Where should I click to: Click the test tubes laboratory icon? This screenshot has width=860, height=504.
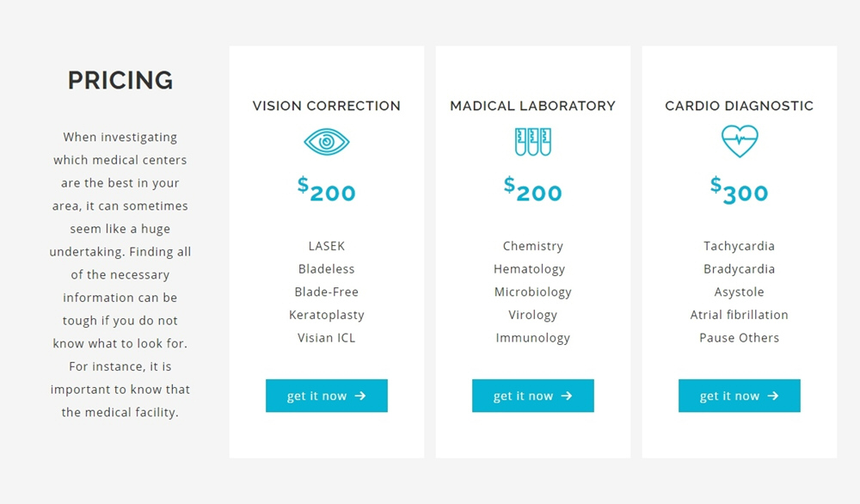point(532,142)
